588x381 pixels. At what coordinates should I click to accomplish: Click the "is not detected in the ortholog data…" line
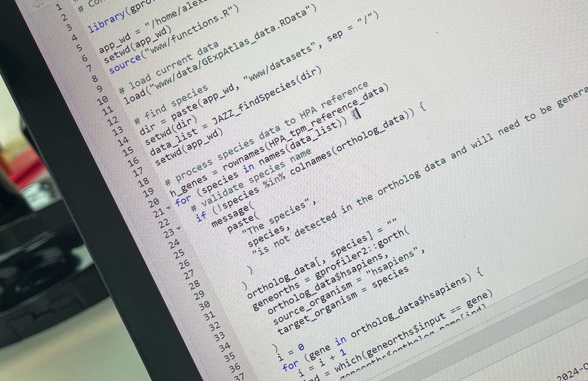click(420, 171)
